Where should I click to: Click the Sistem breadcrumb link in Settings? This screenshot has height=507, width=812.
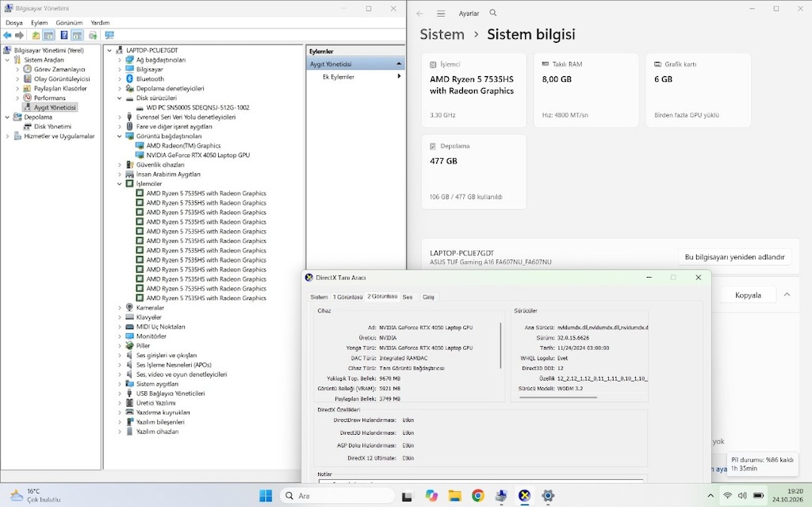pyautogui.click(x=442, y=35)
